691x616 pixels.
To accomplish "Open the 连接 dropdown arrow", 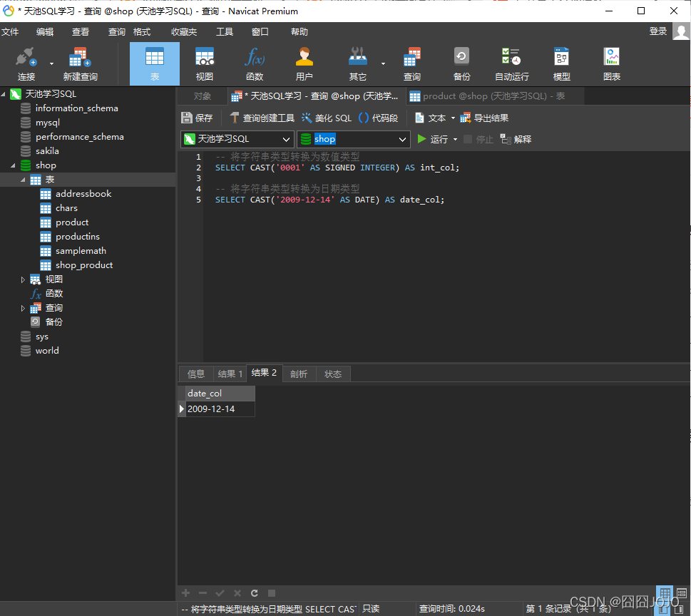I will [x=51, y=64].
